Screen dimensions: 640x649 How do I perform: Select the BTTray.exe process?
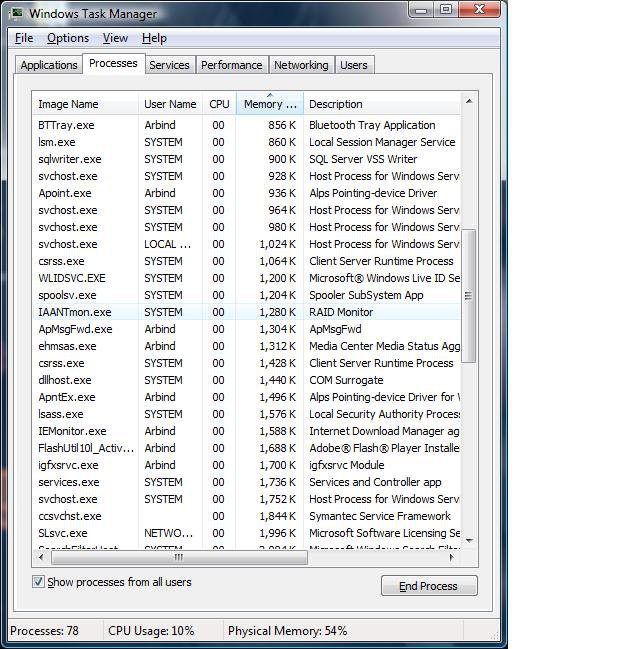[246, 125]
